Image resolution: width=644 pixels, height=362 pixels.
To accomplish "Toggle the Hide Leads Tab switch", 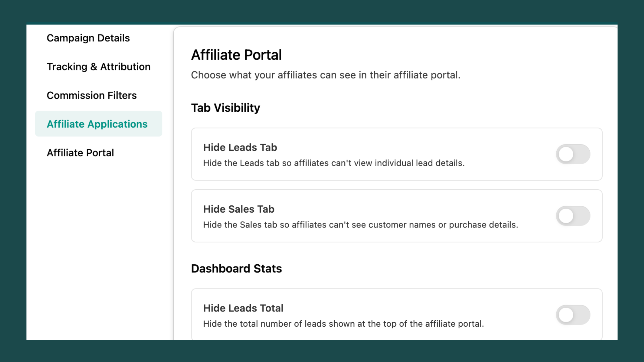I will pyautogui.click(x=574, y=154).
